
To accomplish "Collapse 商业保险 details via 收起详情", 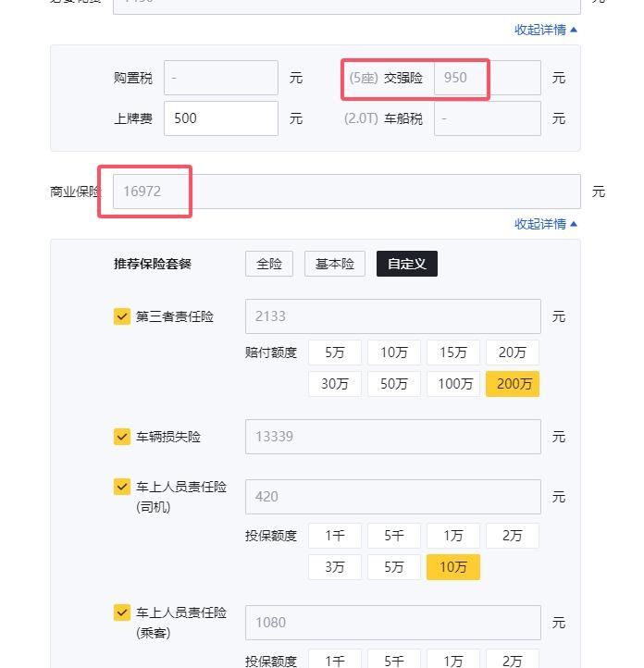I will [x=546, y=224].
